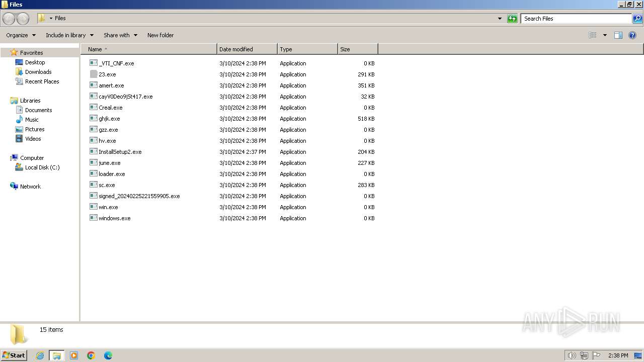This screenshot has height=362, width=644.
Task: Sort by the Size column header
Action: click(358, 49)
